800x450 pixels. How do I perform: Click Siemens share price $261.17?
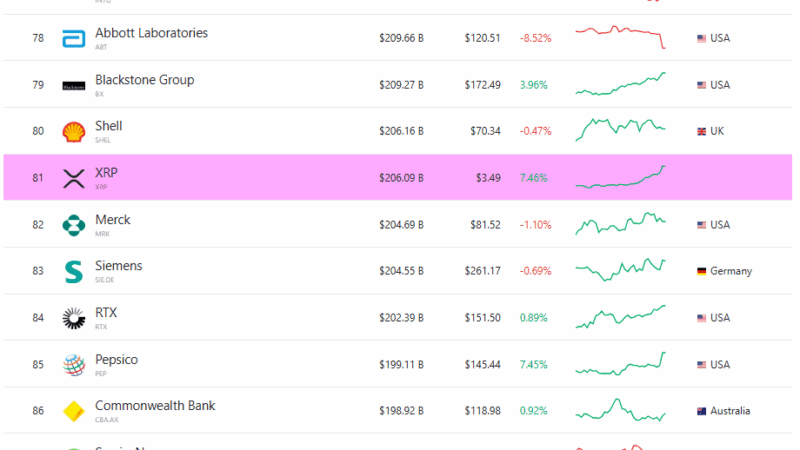(482, 271)
